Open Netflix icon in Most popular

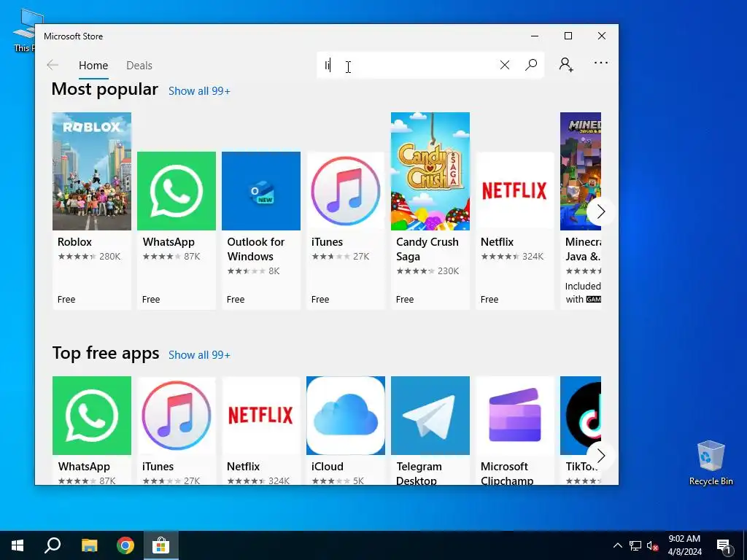[x=514, y=191]
